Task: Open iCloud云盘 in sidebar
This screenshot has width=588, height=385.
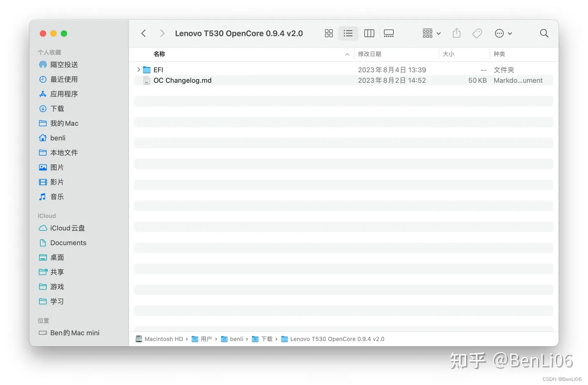Action: (62, 228)
